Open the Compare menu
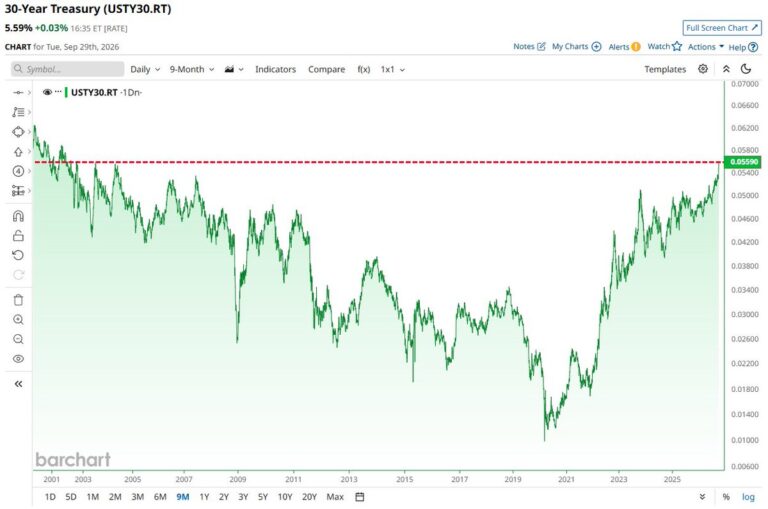The height and width of the screenshot is (509, 768). pyautogui.click(x=326, y=69)
